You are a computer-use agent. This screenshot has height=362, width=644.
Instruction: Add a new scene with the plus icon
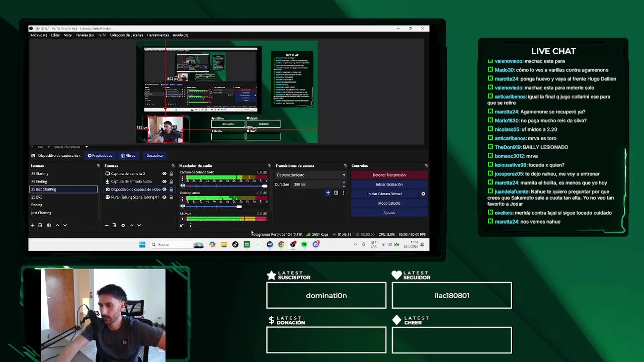pyautogui.click(x=33, y=225)
